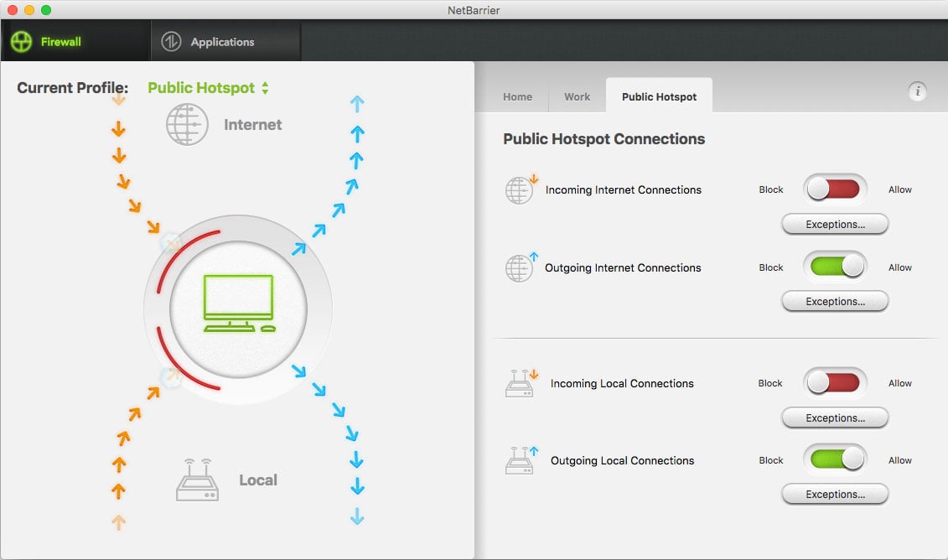The image size is (948, 560).
Task: Select the Public Hotspot tab
Action: point(659,96)
